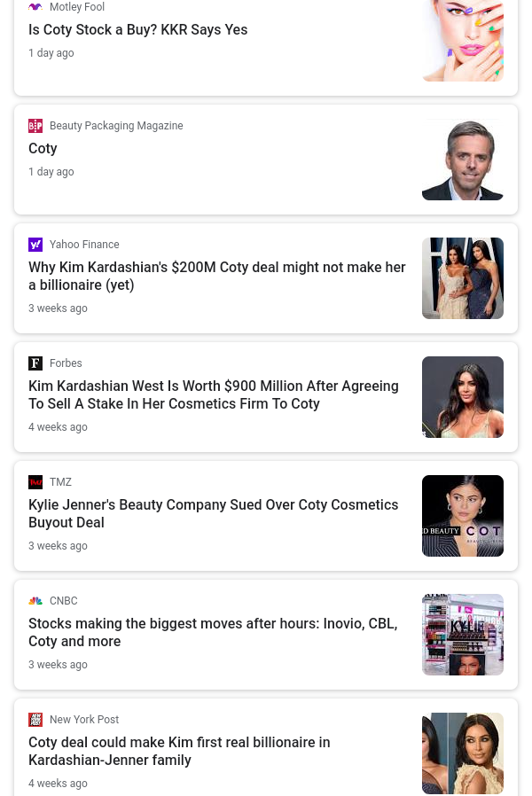Click the Forbes article thumbnail photo
This screenshot has height=796, width=532.
point(463,397)
